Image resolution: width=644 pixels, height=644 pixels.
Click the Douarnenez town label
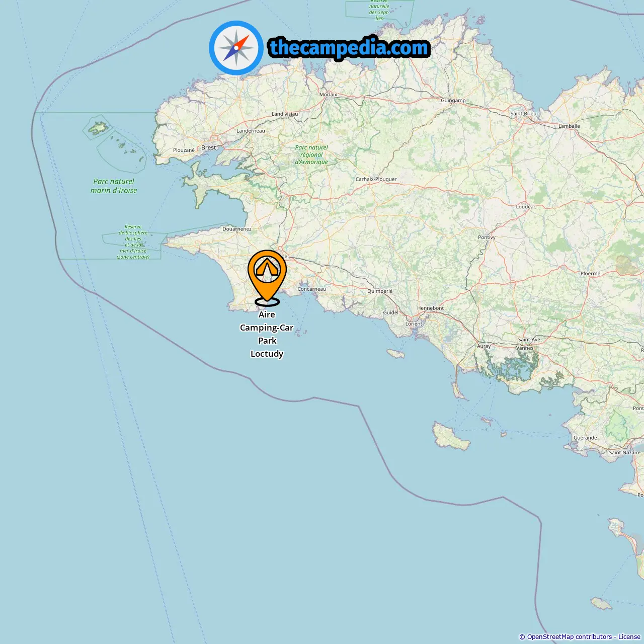pyautogui.click(x=237, y=229)
